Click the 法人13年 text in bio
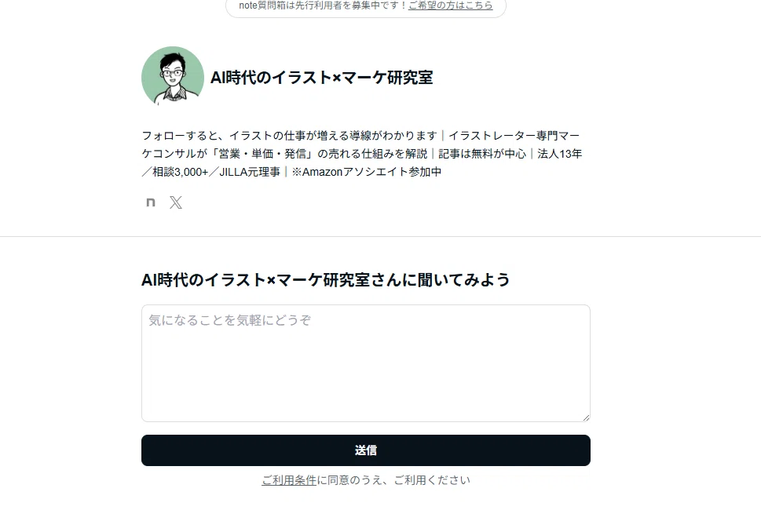 pos(560,154)
